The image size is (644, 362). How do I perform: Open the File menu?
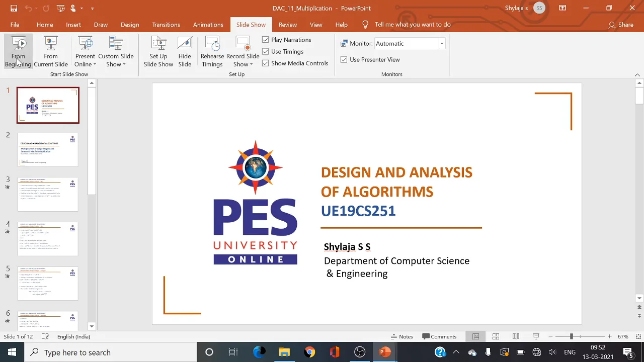[15, 25]
